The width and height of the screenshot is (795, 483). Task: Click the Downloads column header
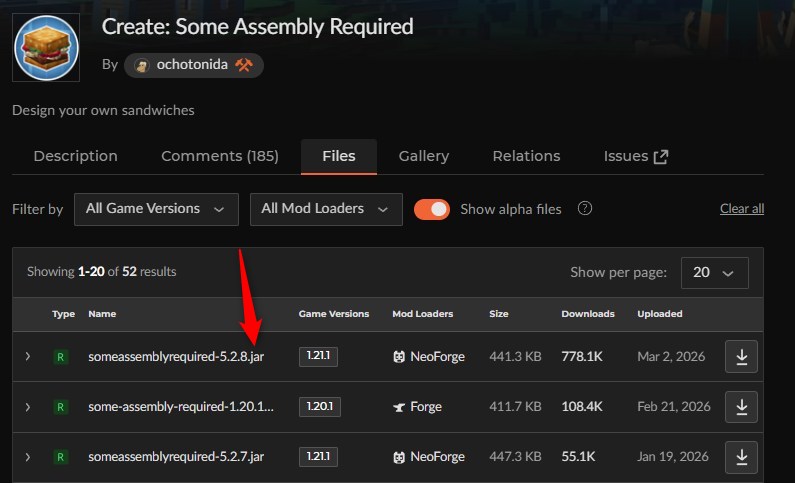(x=588, y=314)
